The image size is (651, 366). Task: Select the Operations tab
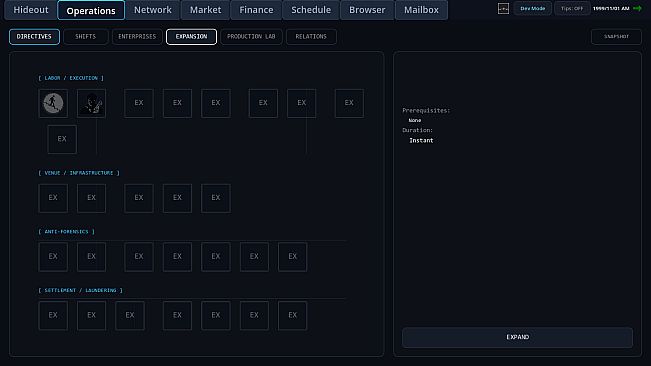coord(91,10)
